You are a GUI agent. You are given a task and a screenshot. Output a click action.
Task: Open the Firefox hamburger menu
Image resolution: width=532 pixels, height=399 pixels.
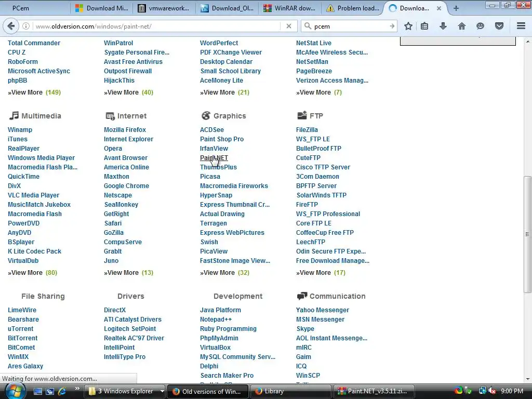tap(521, 26)
